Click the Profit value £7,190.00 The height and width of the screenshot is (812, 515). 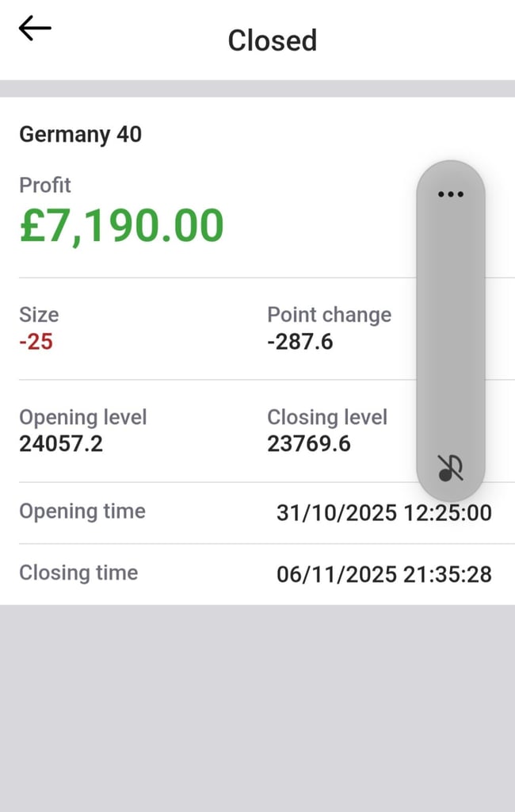(122, 227)
